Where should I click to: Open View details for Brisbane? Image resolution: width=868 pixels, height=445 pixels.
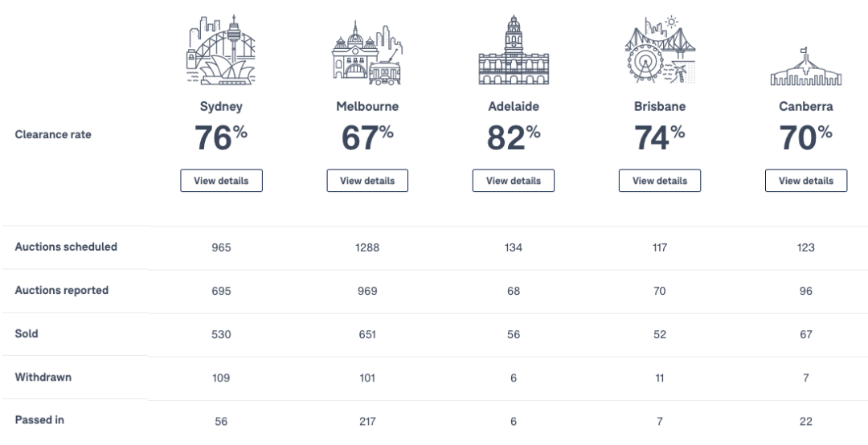[x=660, y=181]
